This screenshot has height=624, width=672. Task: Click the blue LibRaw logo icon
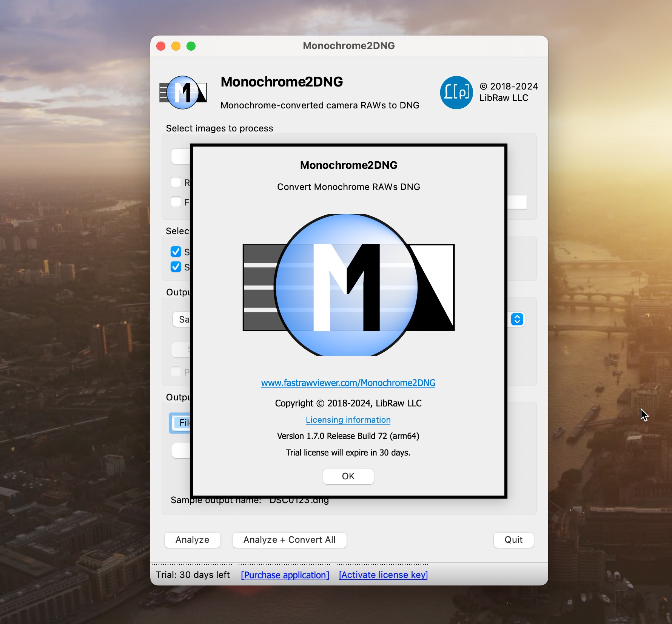[456, 93]
